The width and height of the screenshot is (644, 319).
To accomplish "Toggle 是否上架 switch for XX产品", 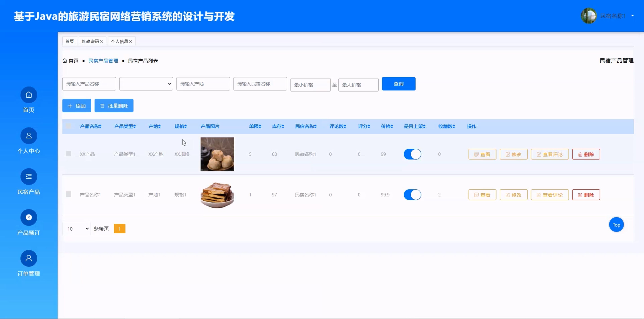I will tap(412, 154).
